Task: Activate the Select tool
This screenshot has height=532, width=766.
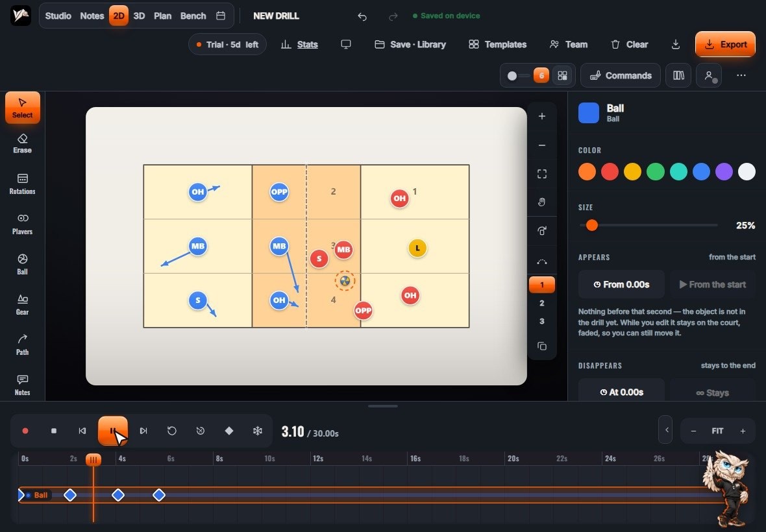Action: tap(23, 108)
